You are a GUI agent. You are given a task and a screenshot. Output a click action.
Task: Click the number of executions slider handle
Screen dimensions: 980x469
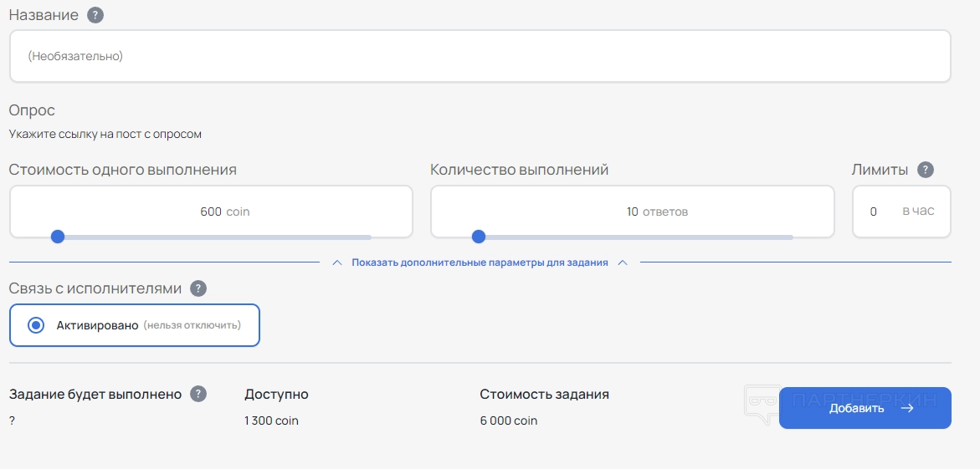pyautogui.click(x=479, y=237)
